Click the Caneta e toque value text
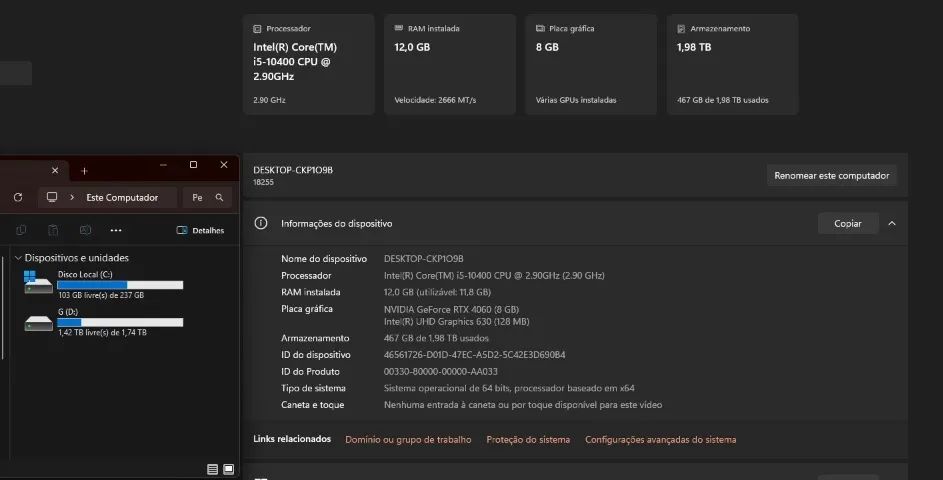 coord(523,405)
